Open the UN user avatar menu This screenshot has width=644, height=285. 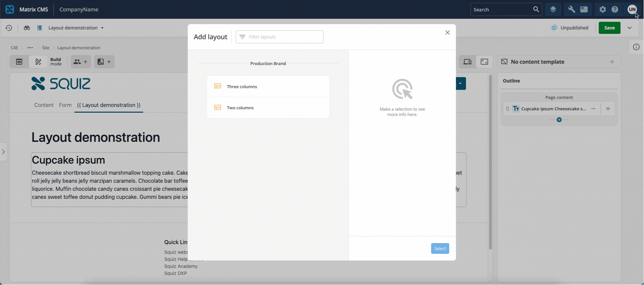(x=632, y=9)
